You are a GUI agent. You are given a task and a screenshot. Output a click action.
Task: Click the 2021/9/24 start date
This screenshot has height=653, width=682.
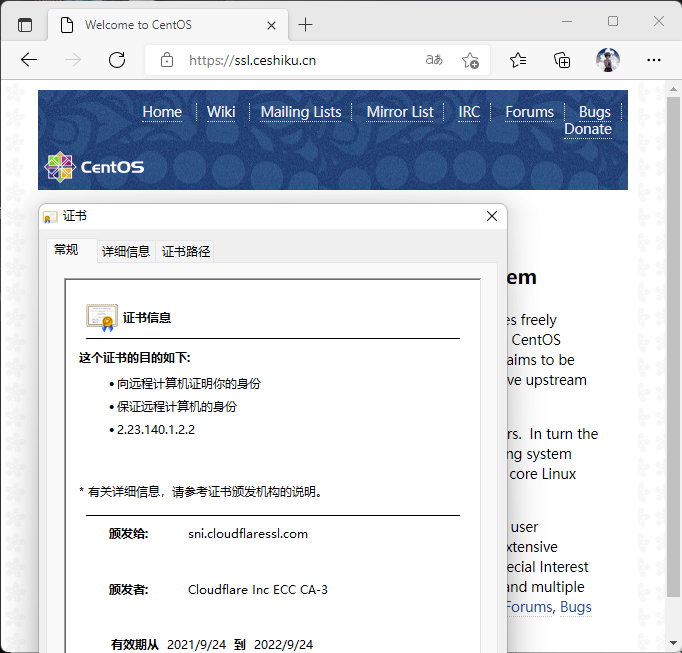[196, 644]
